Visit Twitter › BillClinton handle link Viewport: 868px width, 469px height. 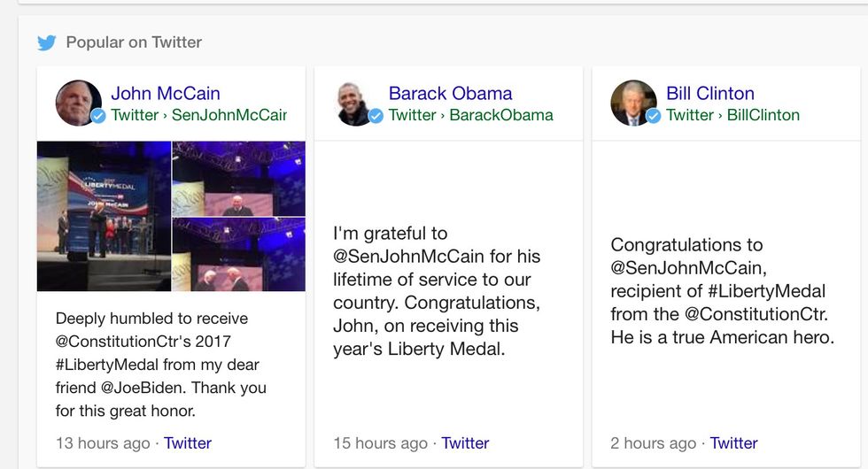coord(732,115)
